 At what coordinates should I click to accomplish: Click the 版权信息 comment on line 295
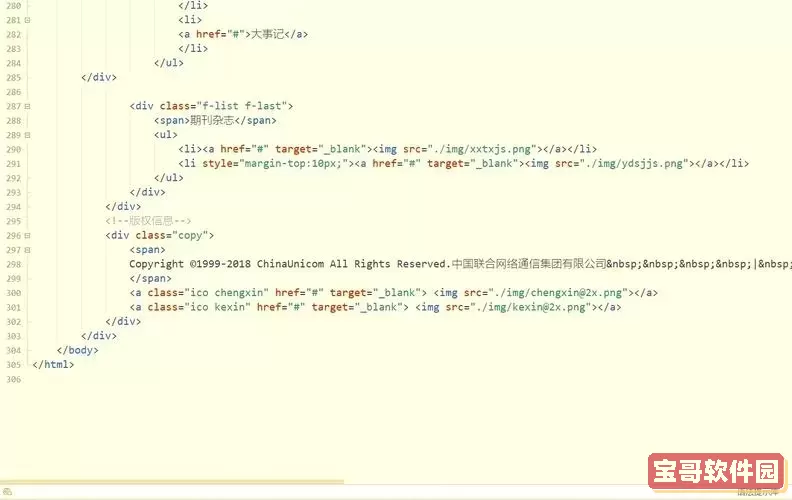pos(148,221)
